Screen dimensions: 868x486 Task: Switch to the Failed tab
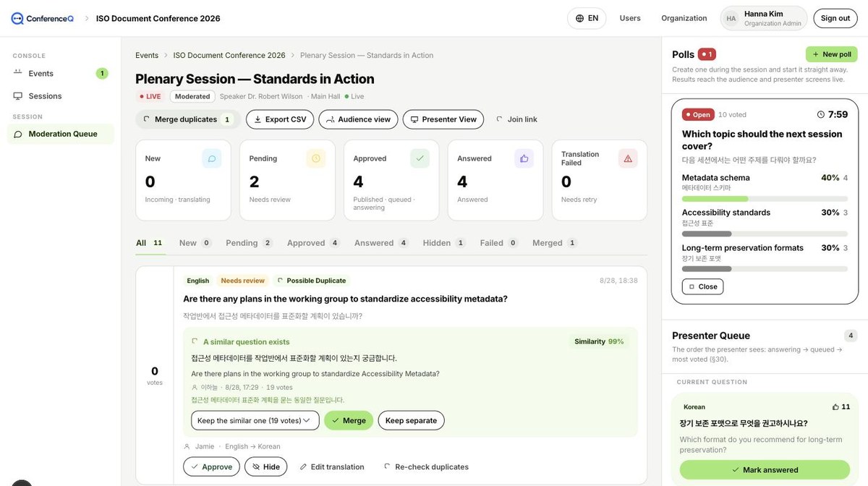pyautogui.click(x=499, y=243)
